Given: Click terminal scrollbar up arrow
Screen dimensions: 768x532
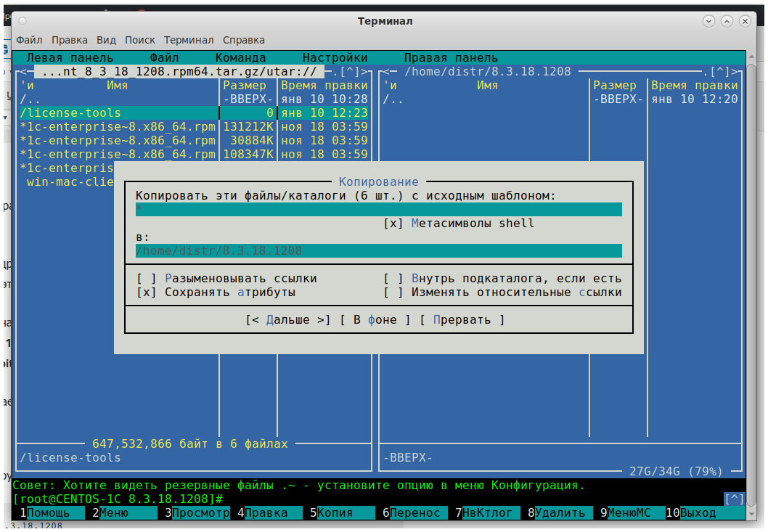Looking at the screenshot, I should [751, 57].
